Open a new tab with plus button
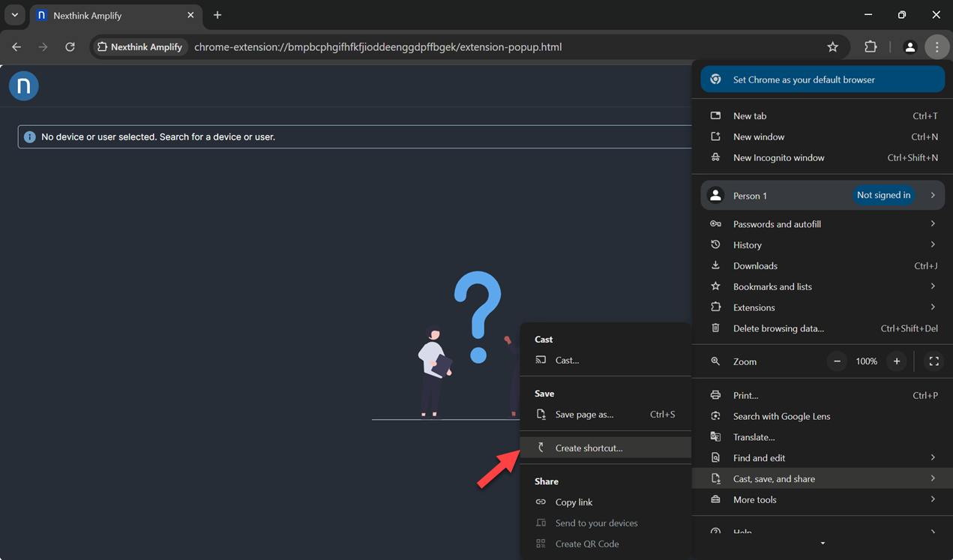953x560 pixels. pyautogui.click(x=217, y=15)
